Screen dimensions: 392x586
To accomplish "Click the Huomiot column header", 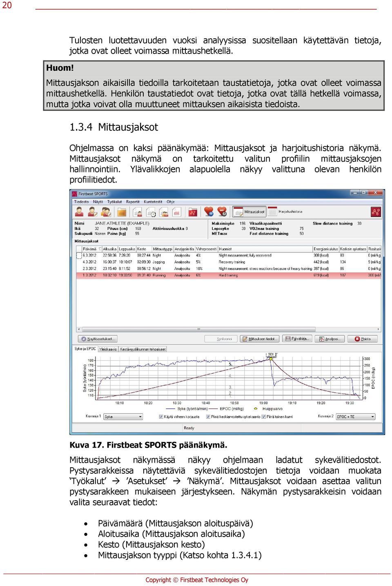I will pos(265,249).
